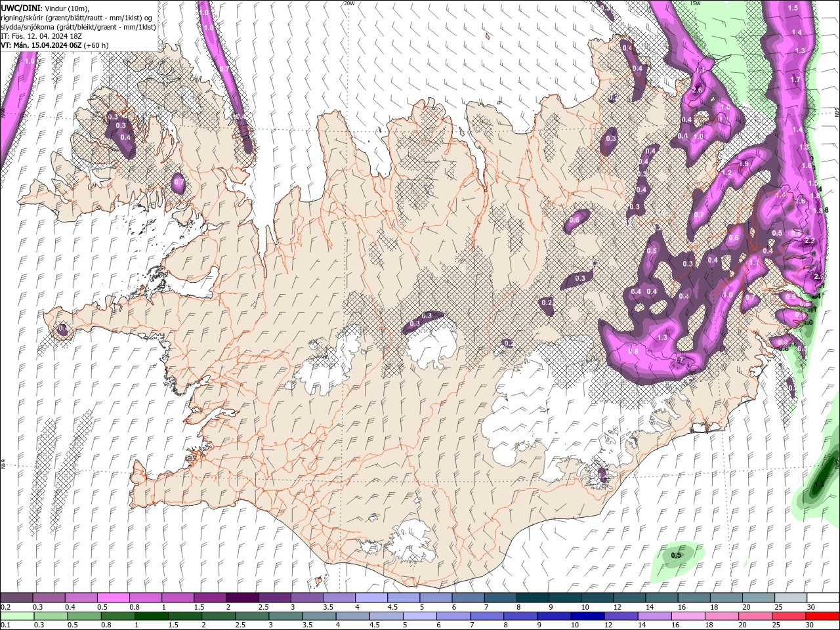Click the 4.5 label in the snow legend
This screenshot has height=630, width=840.
pyautogui.click(x=393, y=607)
